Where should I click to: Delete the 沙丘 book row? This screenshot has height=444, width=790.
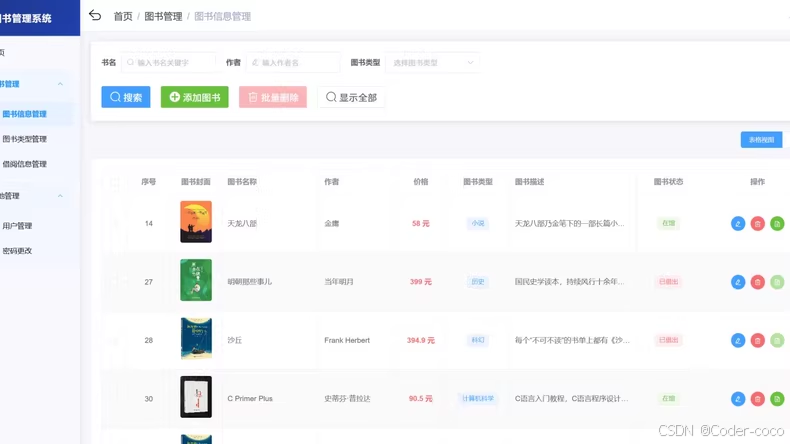click(757, 340)
